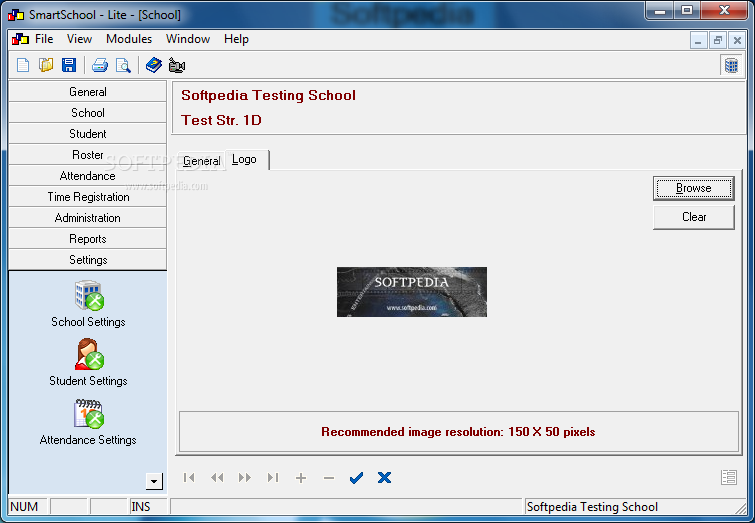Expand the Attendance sidebar section
The height and width of the screenshot is (523, 755).
pos(88,176)
